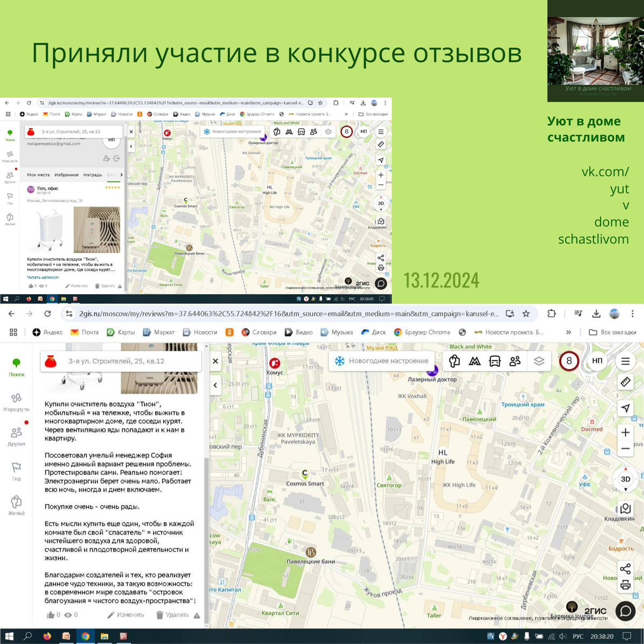644x644 pixels.
Task: Open НП profile avatar on lower map
Action: (597, 361)
